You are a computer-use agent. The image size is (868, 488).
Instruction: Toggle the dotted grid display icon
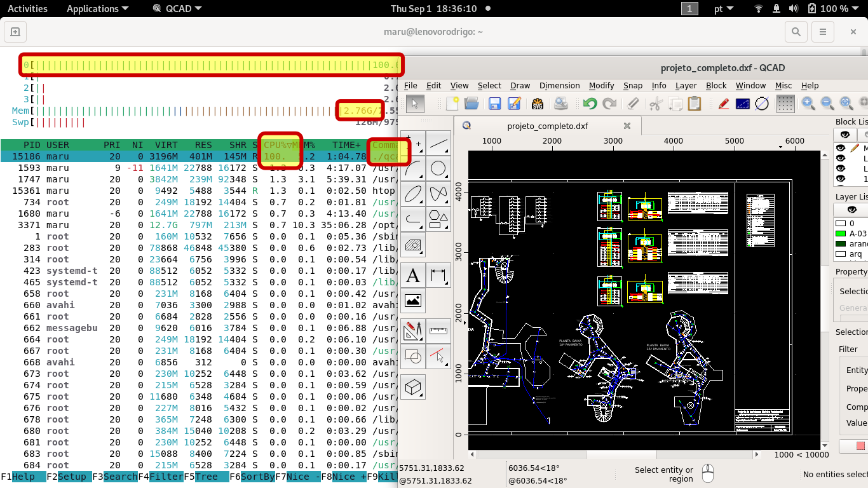786,103
